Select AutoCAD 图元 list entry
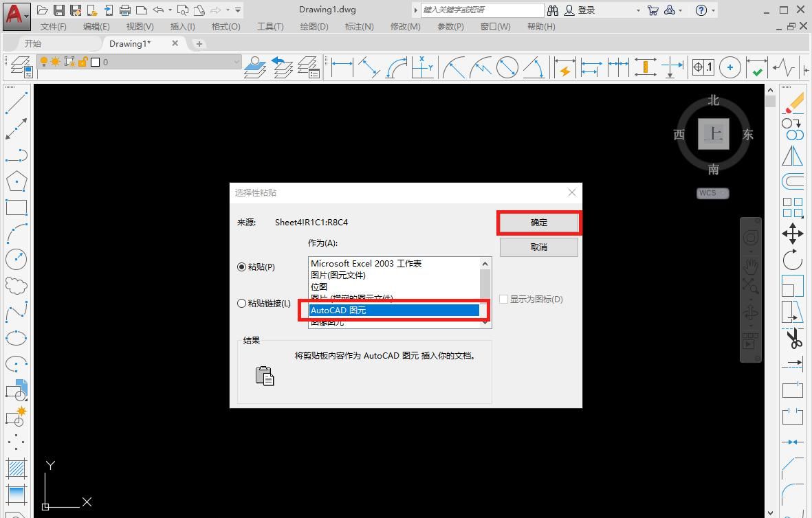The image size is (812, 518). point(394,310)
